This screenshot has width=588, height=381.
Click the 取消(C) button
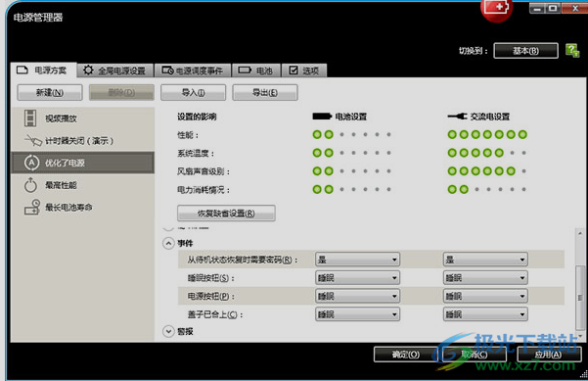pyautogui.click(x=475, y=355)
